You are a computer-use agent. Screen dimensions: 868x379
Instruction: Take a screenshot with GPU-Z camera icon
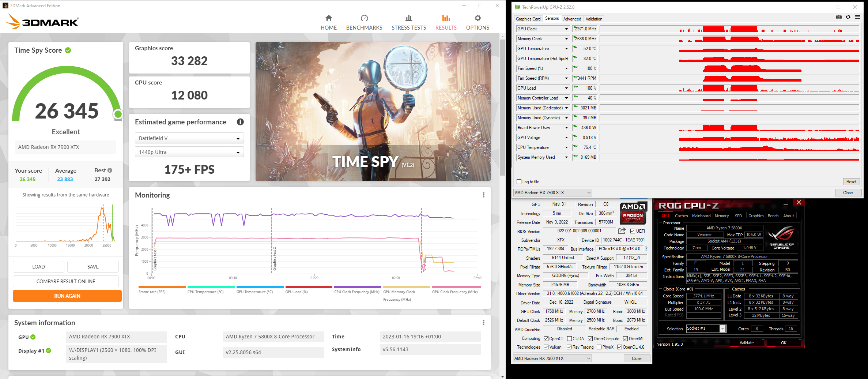(839, 17)
